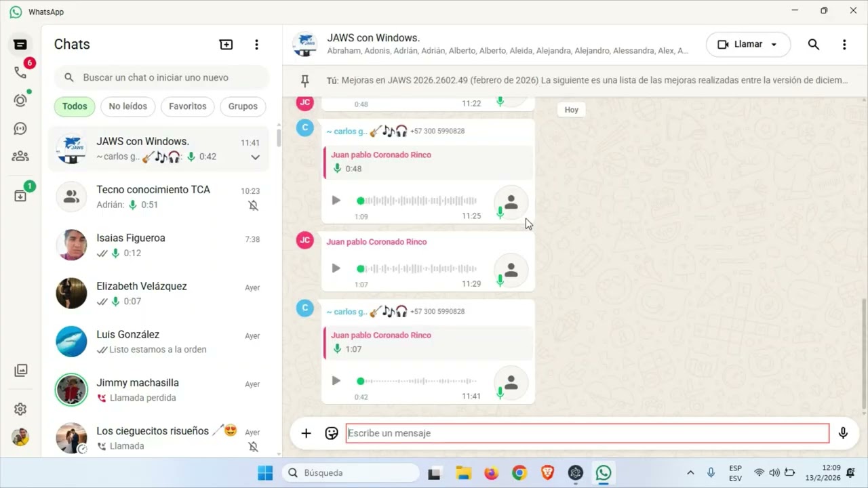Seek in the 11:41 voice message waveform
The height and width of the screenshot is (488, 868).
pos(417,381)
